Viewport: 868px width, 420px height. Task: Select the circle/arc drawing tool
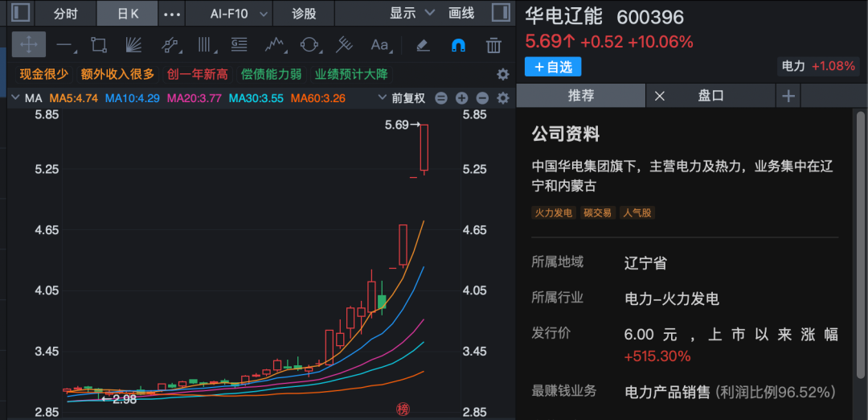[x=309, y=45]
